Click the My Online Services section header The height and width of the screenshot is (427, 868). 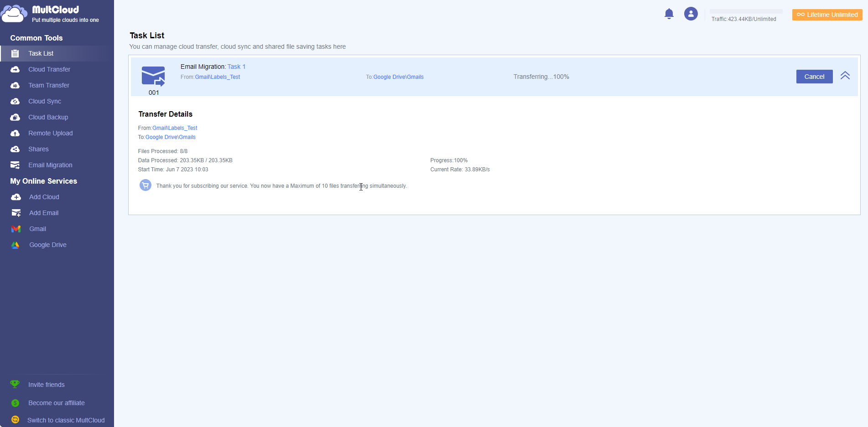pyautogui.click(x=44, y=181)
